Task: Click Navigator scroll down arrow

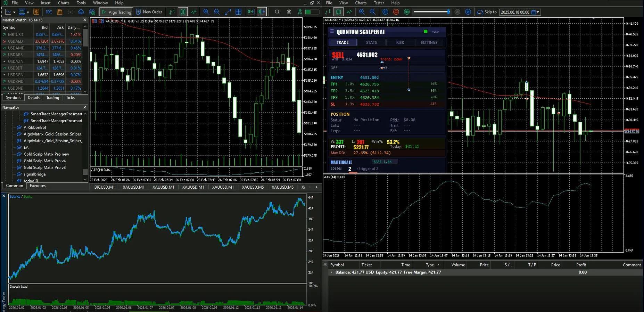Action: [85, 180]
